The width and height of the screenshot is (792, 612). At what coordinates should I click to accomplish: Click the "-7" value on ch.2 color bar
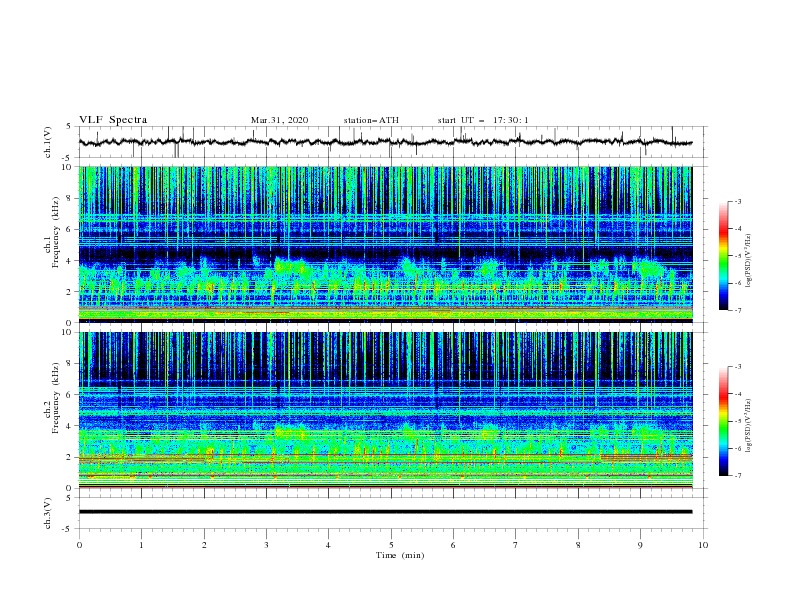[x=738, y=476]
